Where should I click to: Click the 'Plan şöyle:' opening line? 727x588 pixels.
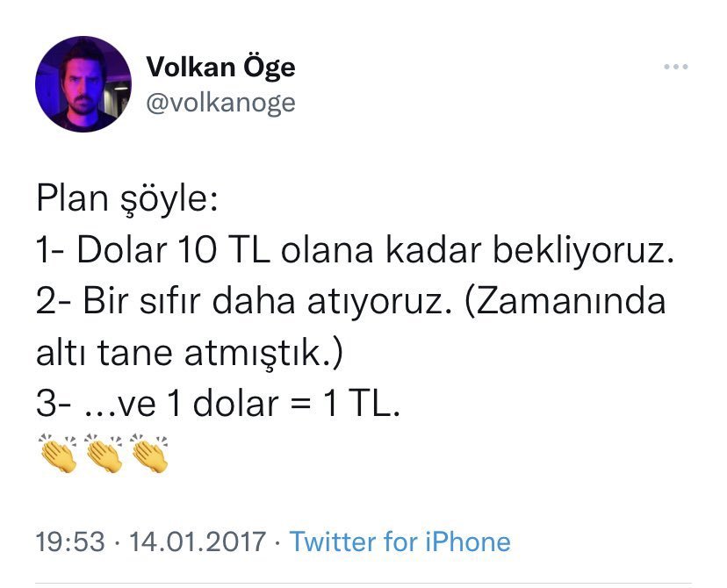[127, 199]
